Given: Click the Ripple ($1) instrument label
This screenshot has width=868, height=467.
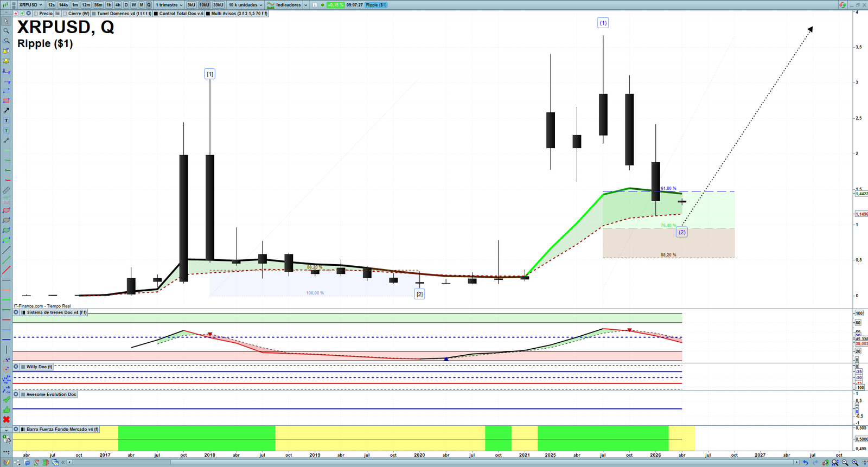Looking at the screenshot, I should coord(376,5).
